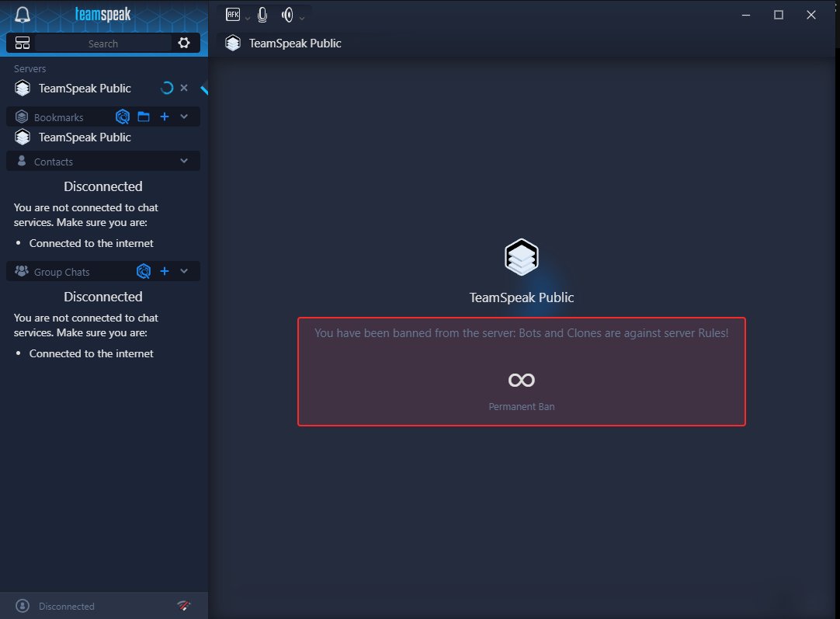The height and width of the screenshot is (619, 840).
Task: Open the AFK status dropdown arrow
Action: [248, 18]
